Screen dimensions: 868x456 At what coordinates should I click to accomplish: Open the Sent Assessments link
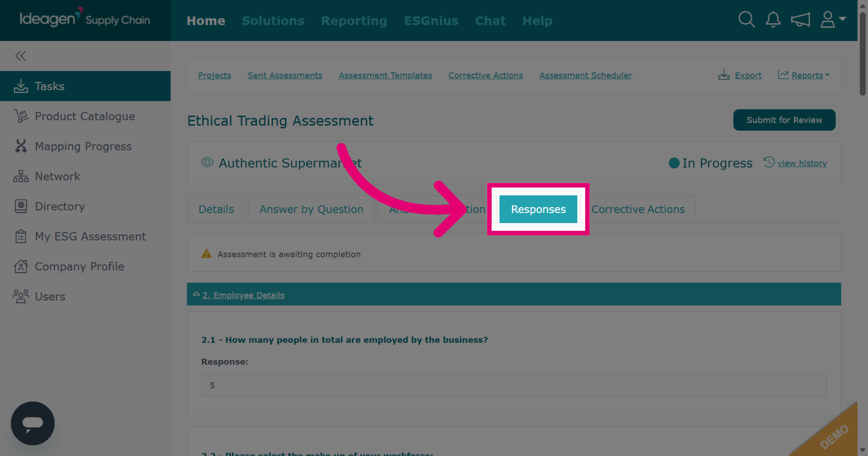click(285, 76)
